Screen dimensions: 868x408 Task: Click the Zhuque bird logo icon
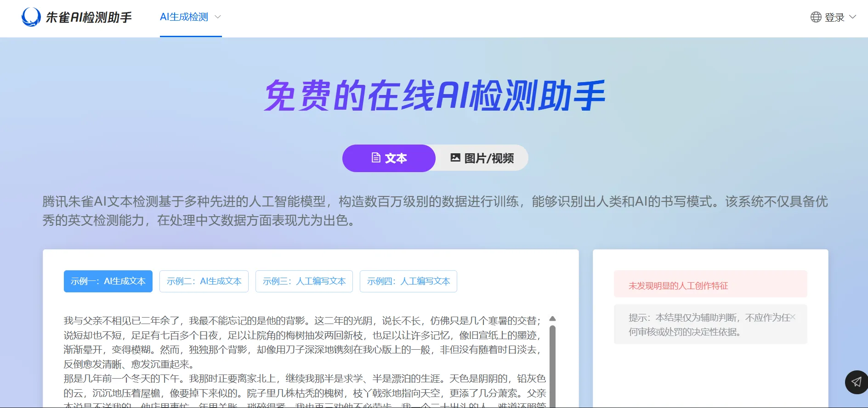point(31,17)
